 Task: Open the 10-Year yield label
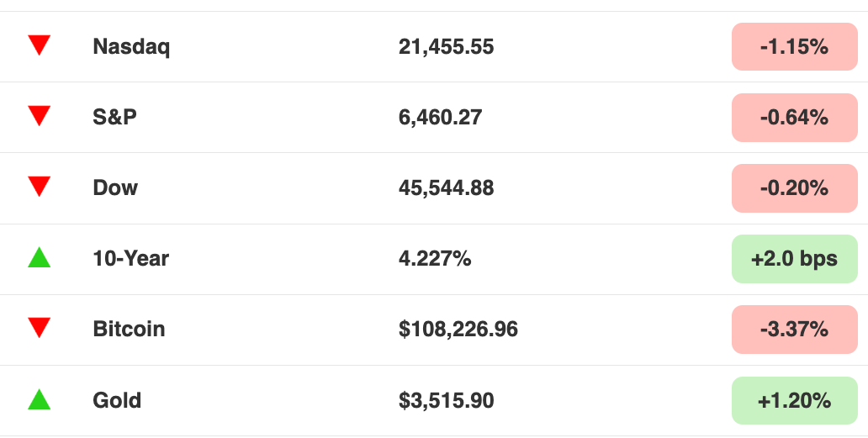point(130,258)
